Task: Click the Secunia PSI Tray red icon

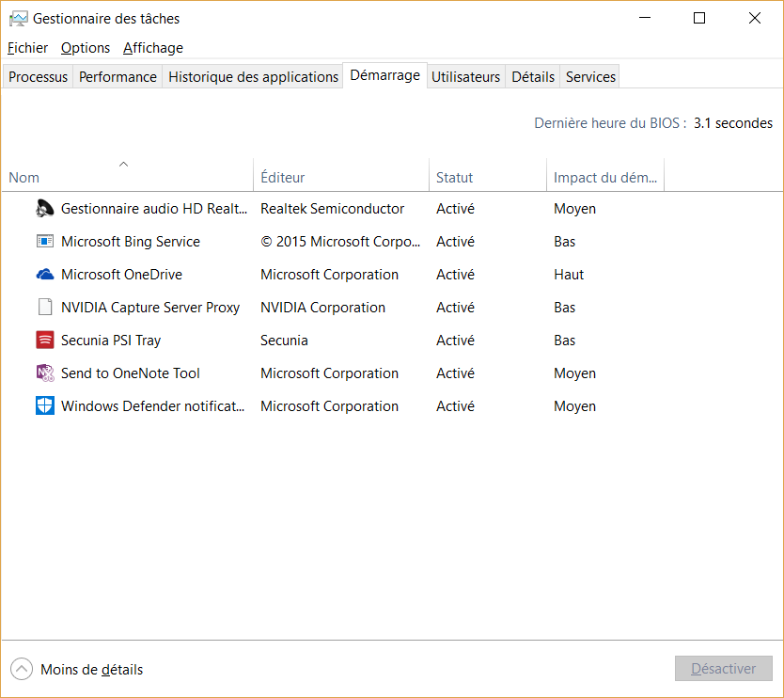Action: 45,340
